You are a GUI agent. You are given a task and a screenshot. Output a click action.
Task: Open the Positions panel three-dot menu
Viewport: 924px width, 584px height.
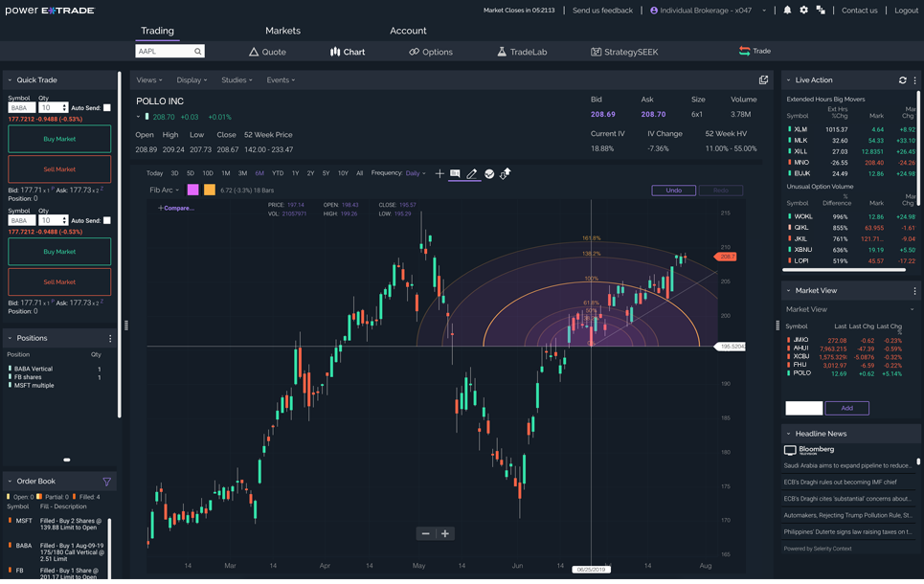[x=110, y=338]
